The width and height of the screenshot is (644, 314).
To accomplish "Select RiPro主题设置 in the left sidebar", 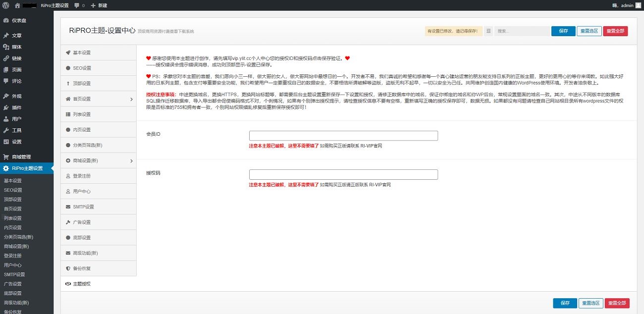I will coord(27,168).
